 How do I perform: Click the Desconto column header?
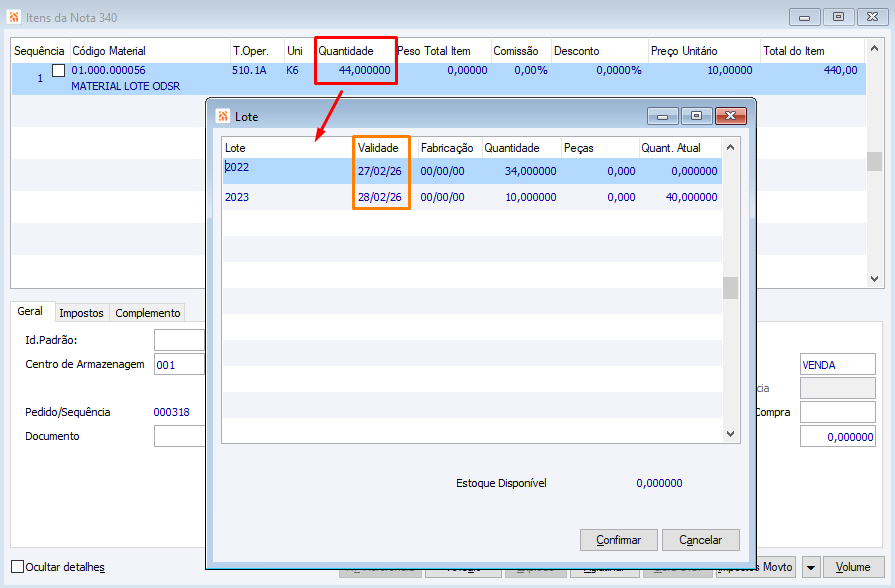tap(576, 51)
